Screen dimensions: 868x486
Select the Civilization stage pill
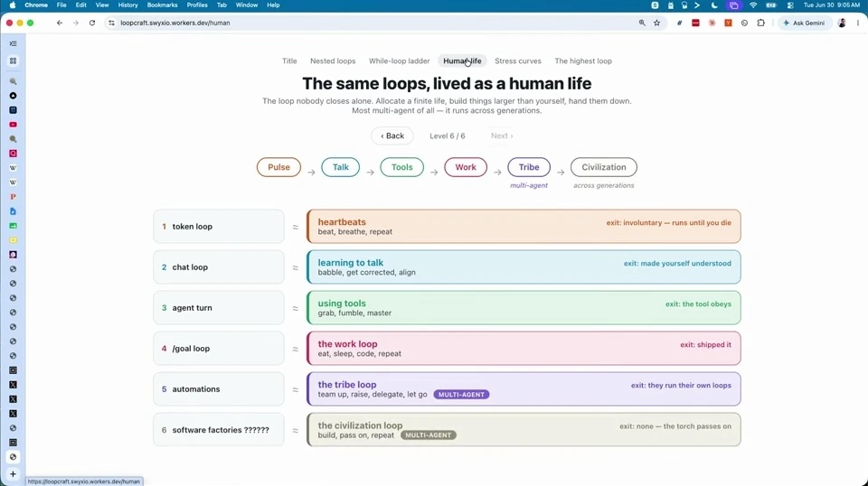603,167
